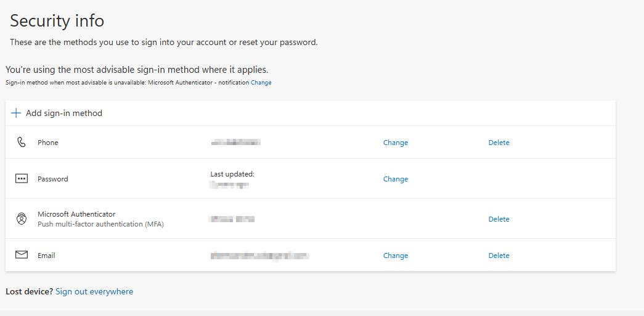Click the Email envelope icon
Viewport: 644px width, 316px height.
[22, 255]
